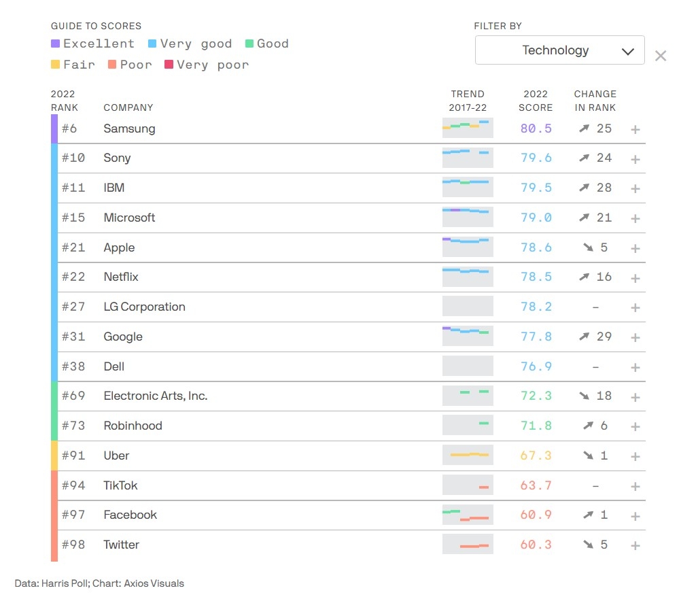
Task: Click the green rank bar beside Electronic Arts
Action: click(53, 396)
